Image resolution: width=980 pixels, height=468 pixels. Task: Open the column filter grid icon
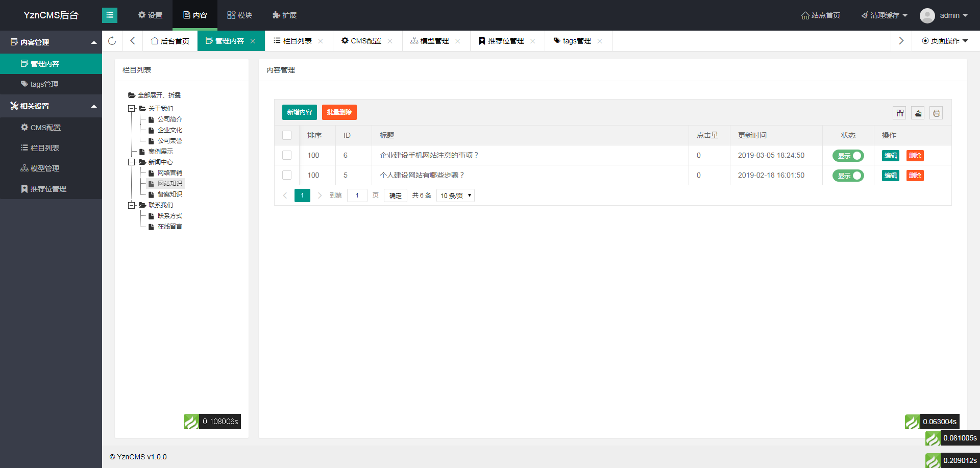click(900, 113)
